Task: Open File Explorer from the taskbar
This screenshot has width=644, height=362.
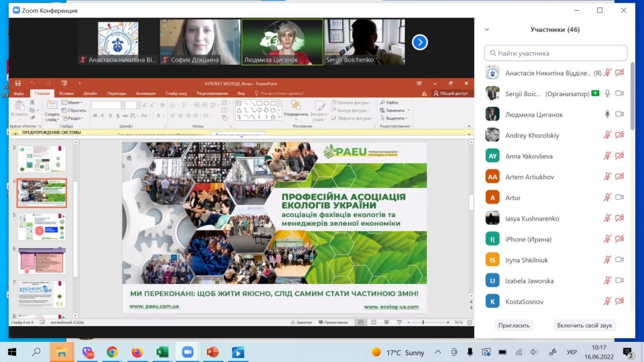Action: pyautogui.click(x=62, y=352)
